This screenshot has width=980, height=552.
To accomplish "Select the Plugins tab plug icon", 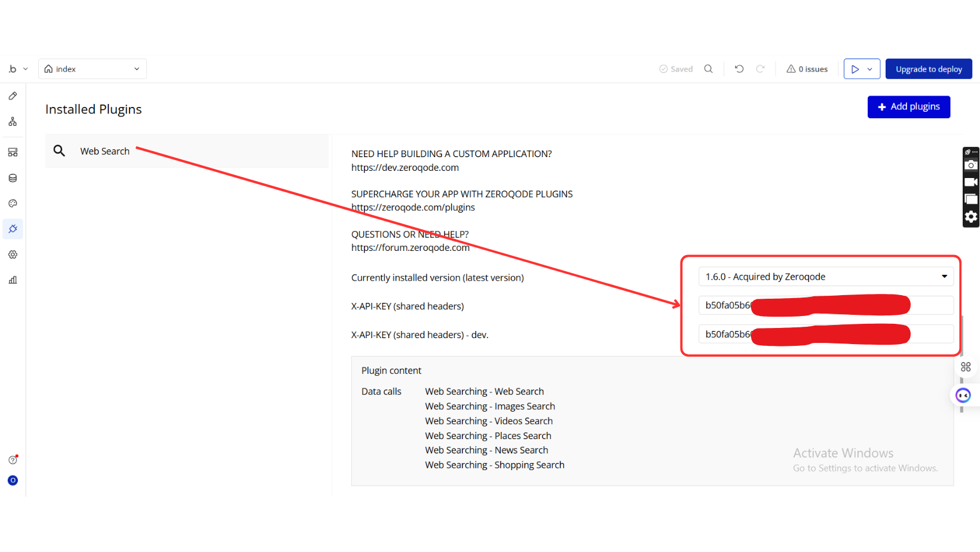I will [13, 229].
